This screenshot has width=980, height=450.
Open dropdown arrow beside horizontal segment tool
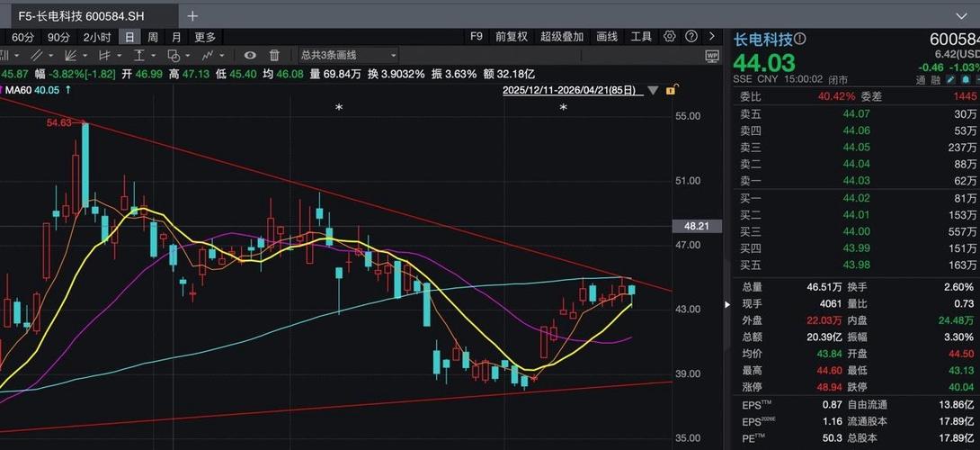click(120, 56)
